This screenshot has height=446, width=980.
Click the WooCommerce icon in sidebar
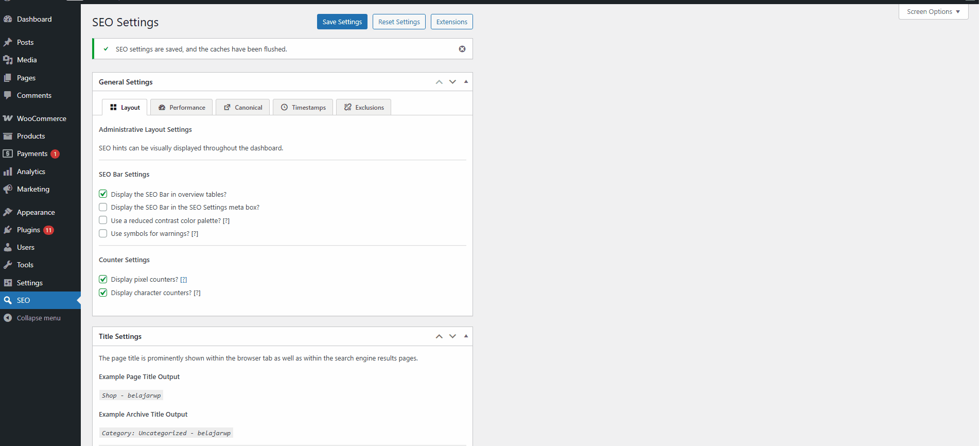click(x=8, y=118)
